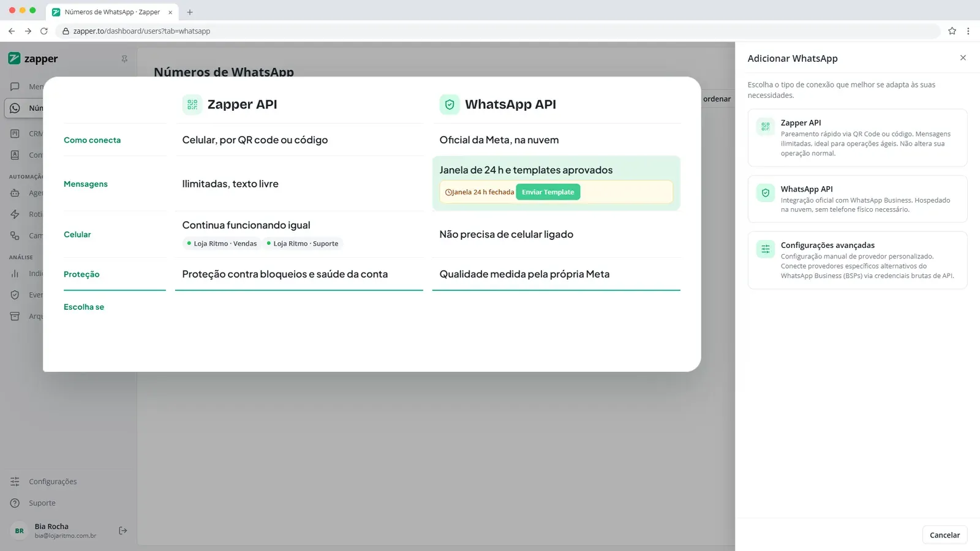Click the logout icon next to Bia Rocha
This screenshot has height=551, width=980.
123,531
